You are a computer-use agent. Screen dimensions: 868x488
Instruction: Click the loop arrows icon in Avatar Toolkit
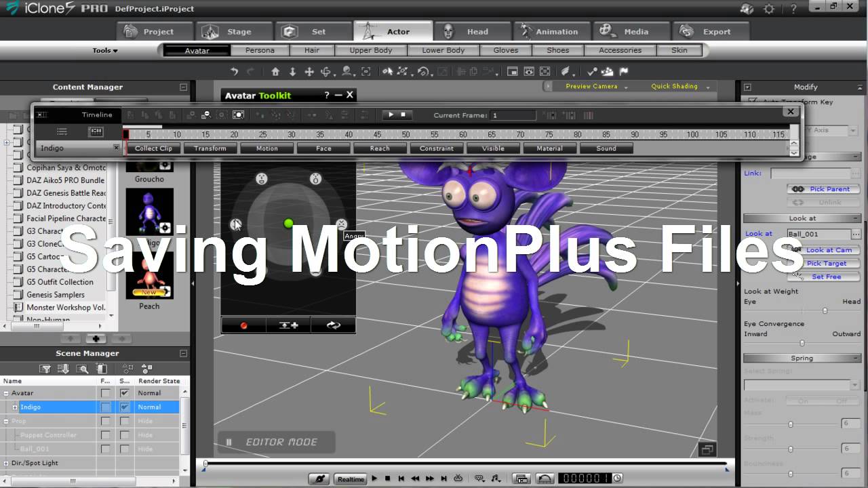pos(333,325)
